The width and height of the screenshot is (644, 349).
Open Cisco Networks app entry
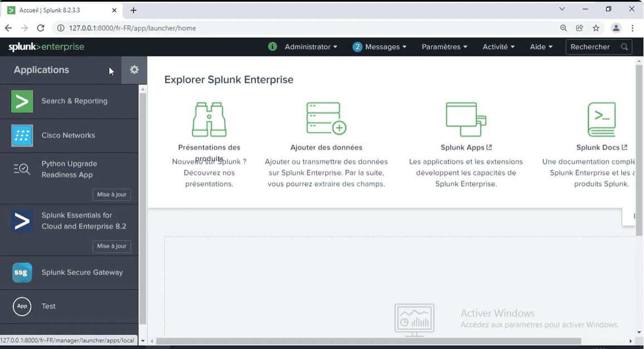click(70, 135)
